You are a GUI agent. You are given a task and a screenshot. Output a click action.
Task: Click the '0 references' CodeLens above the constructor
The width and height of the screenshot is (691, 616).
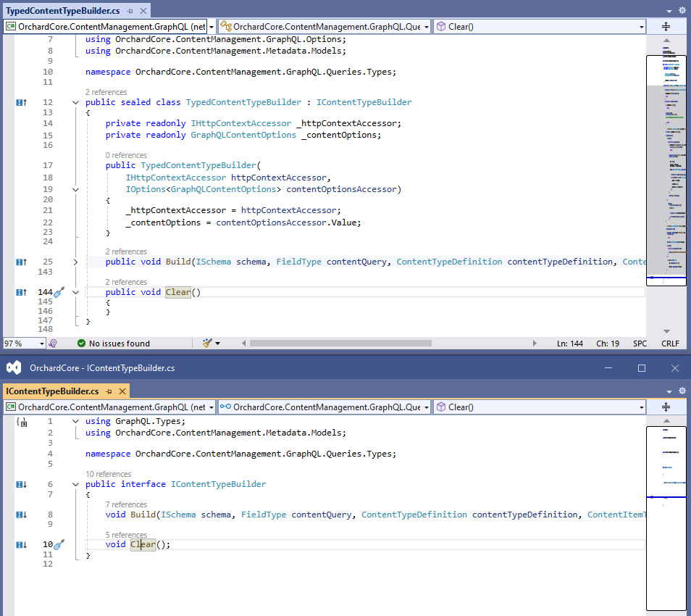[126, 155]
